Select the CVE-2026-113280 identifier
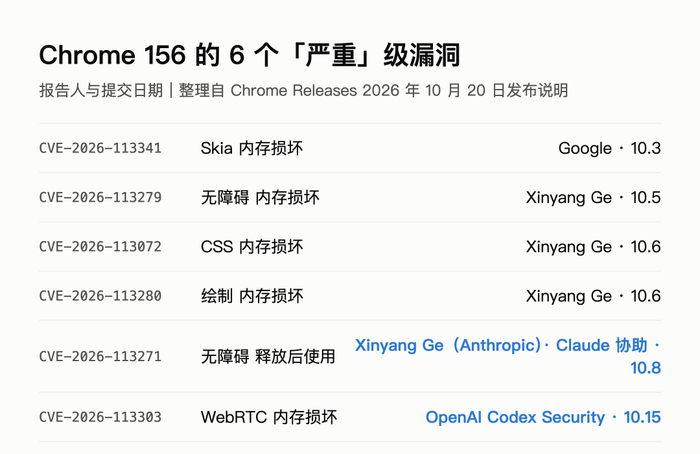The height and width of the screenshot is (454, 700). (x=100, y=296)
